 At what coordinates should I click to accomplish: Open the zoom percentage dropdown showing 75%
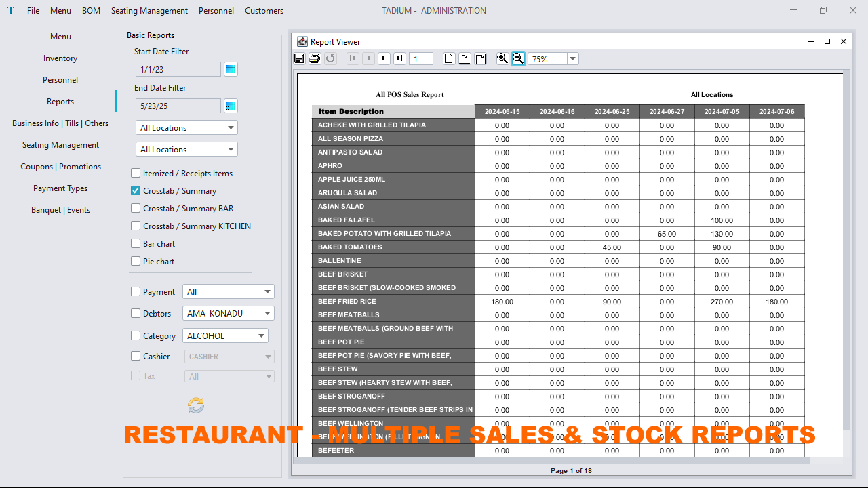(x=572, y=58)
